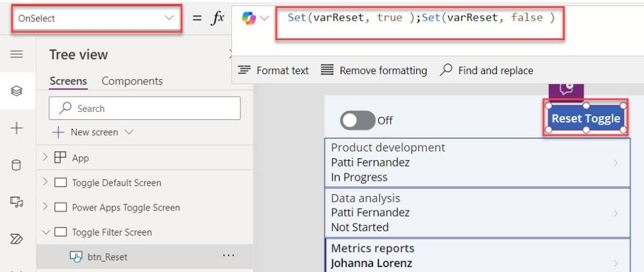Click into the formula editor text
Screen dimensions: 644x272
421,18
